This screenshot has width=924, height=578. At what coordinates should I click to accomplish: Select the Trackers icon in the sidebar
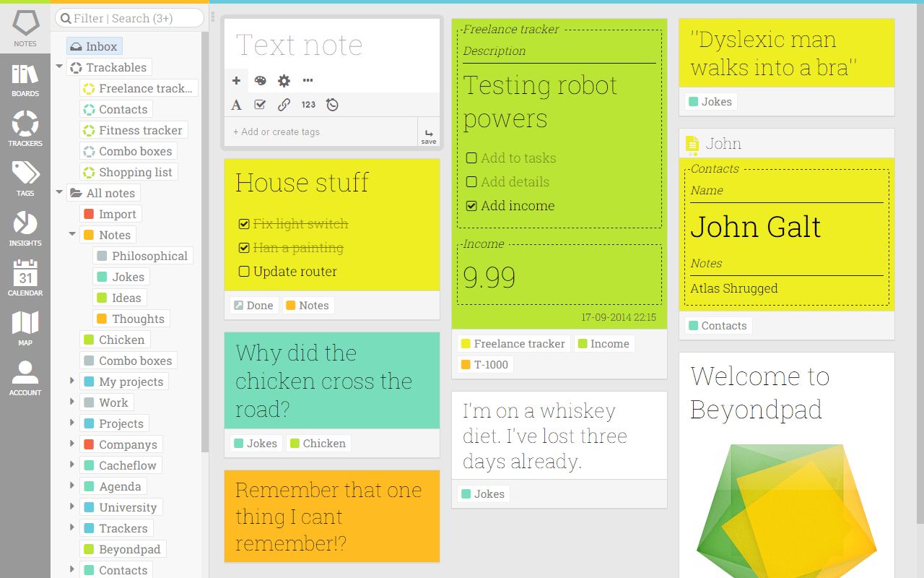click(25, 130)
